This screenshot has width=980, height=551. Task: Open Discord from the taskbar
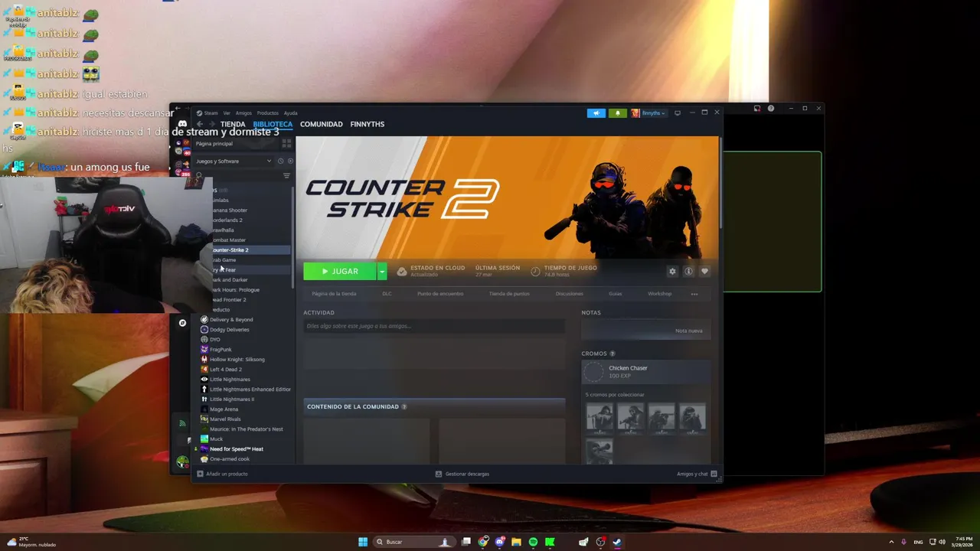click(500, 542)
